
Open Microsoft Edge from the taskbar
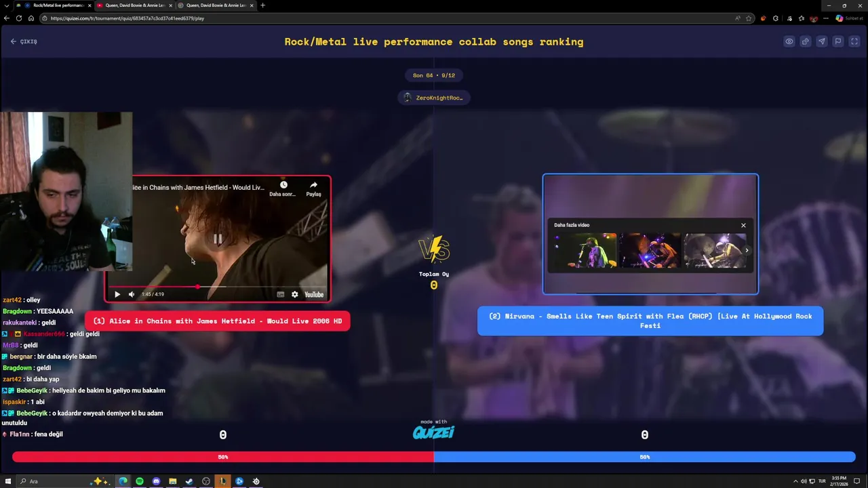(x=123, y=481)
